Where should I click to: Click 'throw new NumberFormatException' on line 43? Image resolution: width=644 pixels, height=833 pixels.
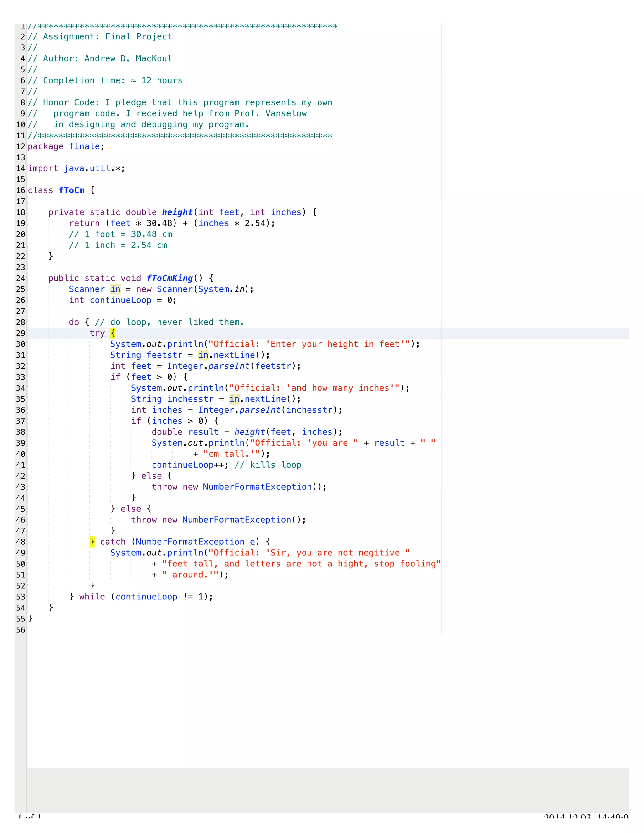239,487
